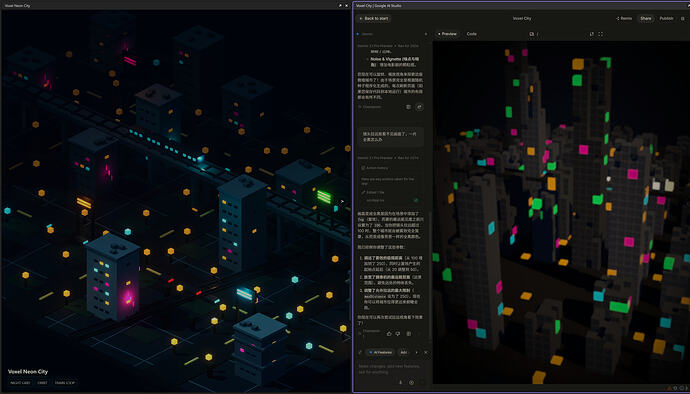
Task: Click arrow next to the Add chip
Action: tap(417, 353)
